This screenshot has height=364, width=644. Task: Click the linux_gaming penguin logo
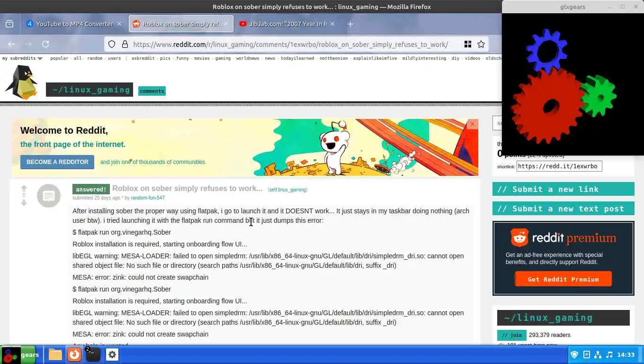coord(21,82)
